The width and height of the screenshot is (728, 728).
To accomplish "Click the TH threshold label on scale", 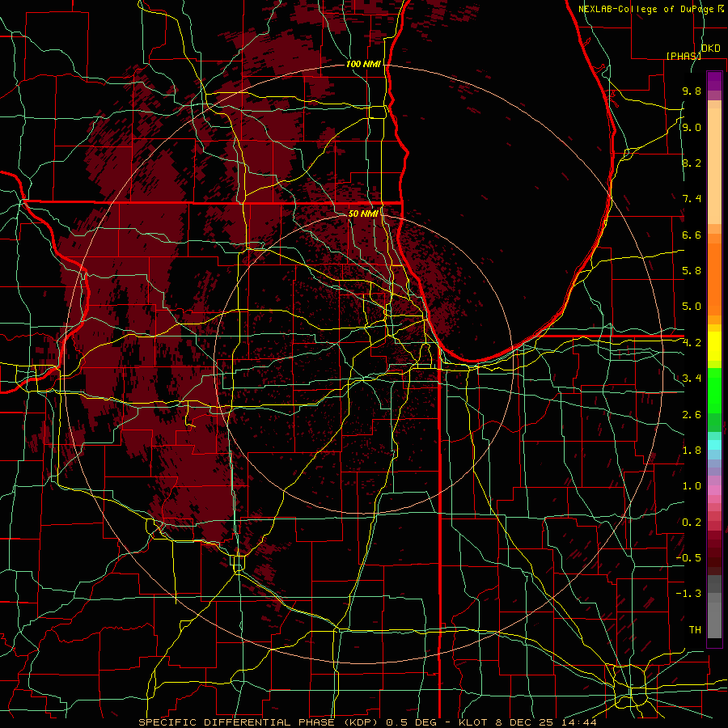I will [695, 629].
